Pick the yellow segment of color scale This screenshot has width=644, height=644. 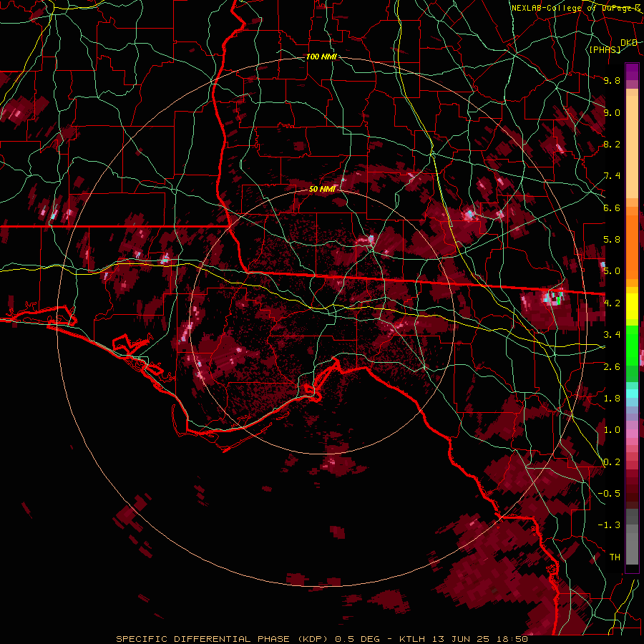632,306
